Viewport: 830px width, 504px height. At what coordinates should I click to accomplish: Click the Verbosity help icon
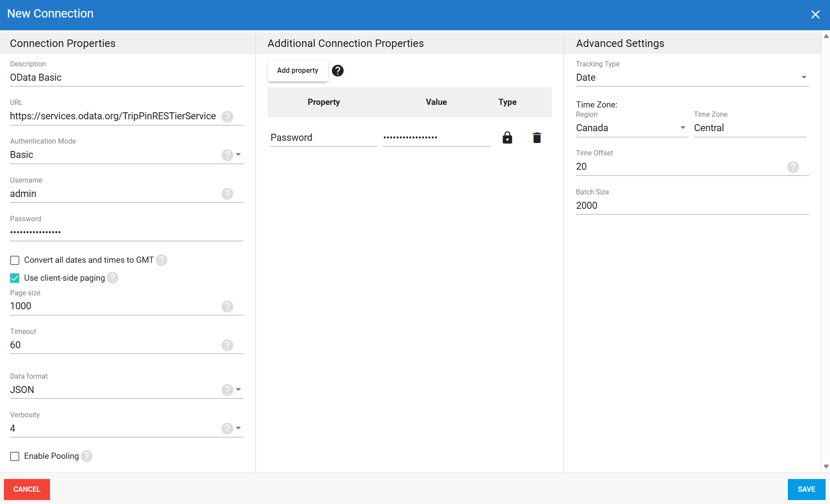tap(227, 429)
